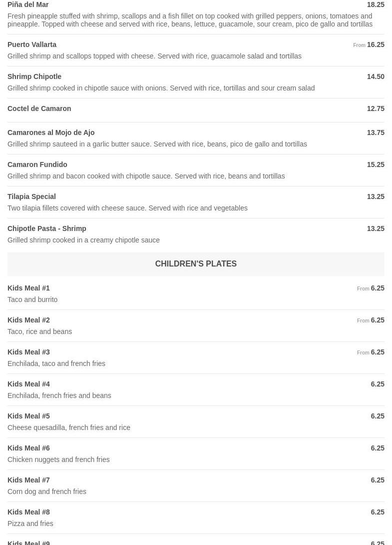Select Puerto Vallarta dish
This screenshot has width=392, height=545.
click(x=32, y=44)
